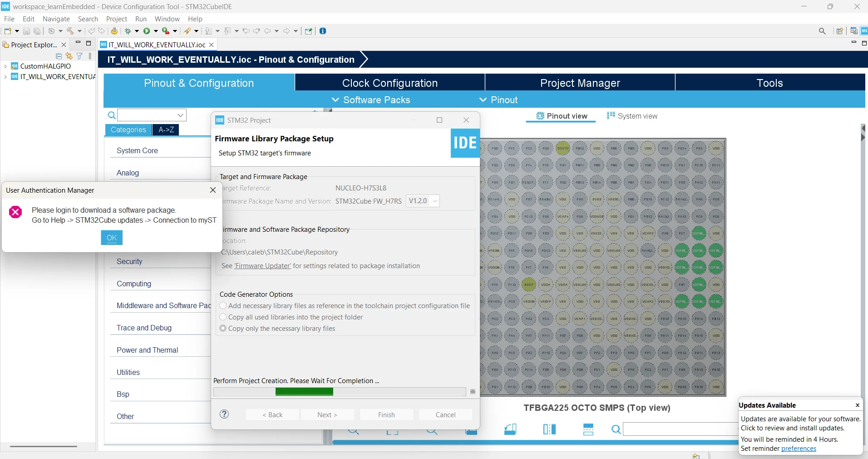
Task: Expand the CustomHALGPIO project tree node
Action: click(x=5, y=66)
